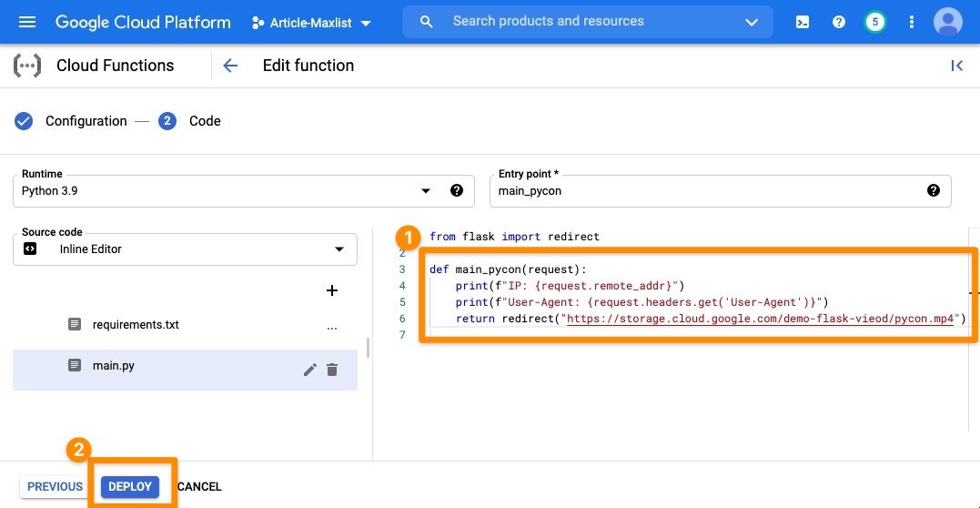Open the three-dot settings menu
The height and width of the screenshot is (508, 980).
pyautogui.click(x=911, y=23)
